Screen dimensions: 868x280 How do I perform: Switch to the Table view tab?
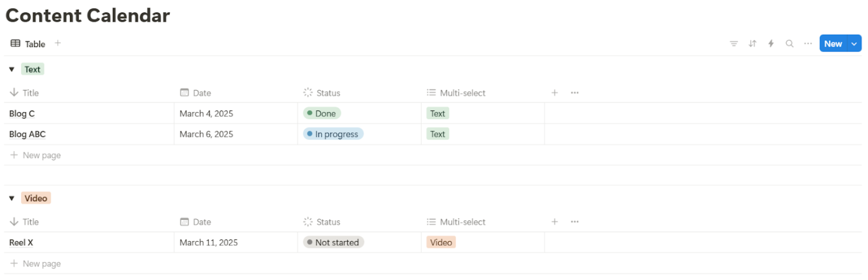(x=29, y=44)
